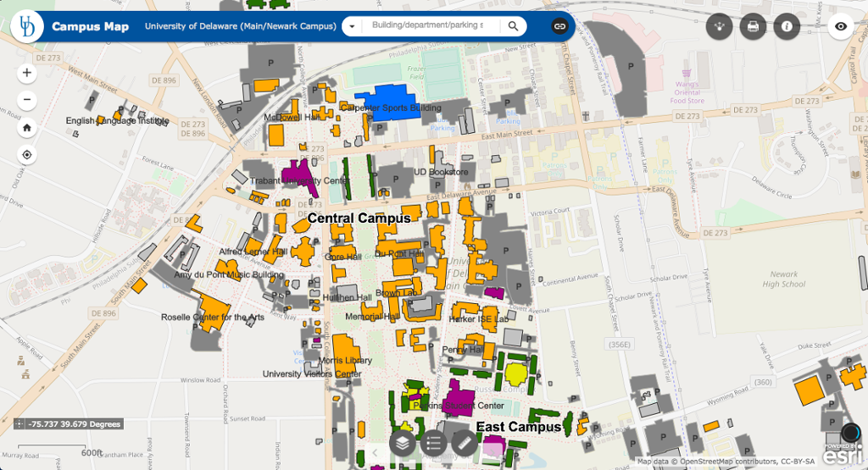This screenshot has width=868, height=470.
Task: Run the search with the magnifier icon
Action: click(x=513, y=26)
